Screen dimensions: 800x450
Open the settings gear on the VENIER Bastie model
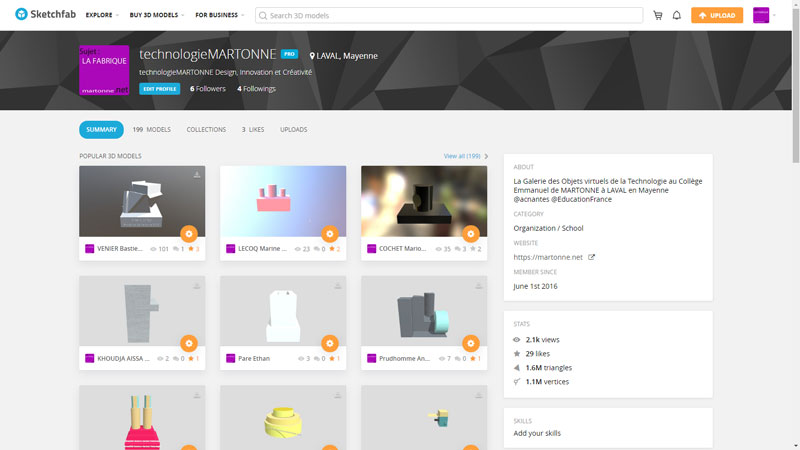coord(189,234)
